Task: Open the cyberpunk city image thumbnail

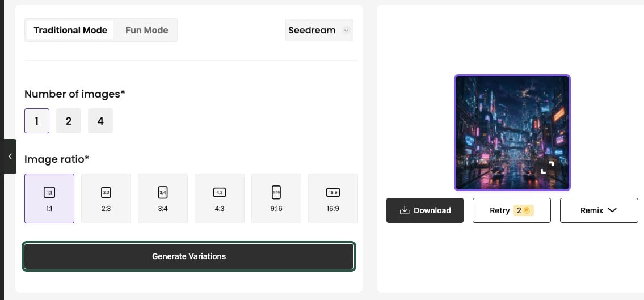Action: tap(512, 133)
